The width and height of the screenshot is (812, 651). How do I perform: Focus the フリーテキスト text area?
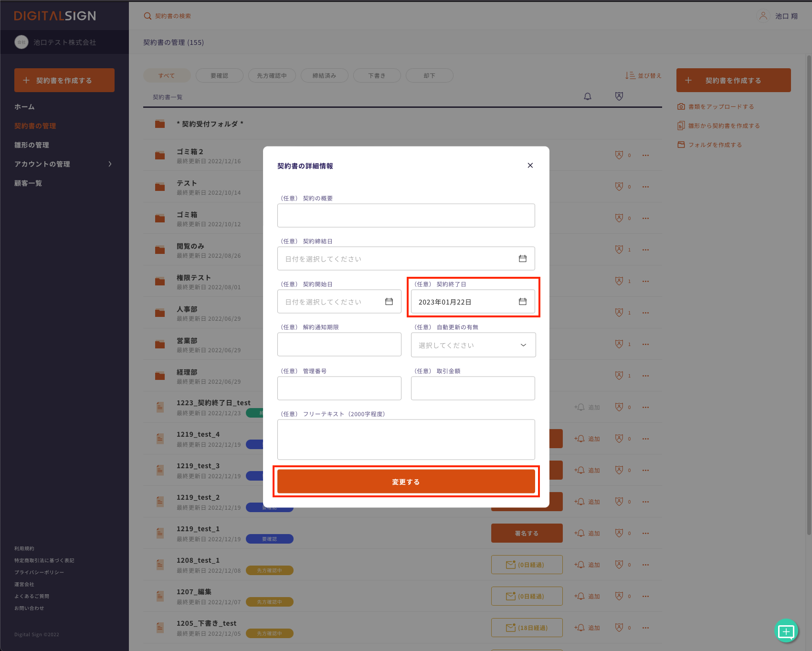click(406, 440)
